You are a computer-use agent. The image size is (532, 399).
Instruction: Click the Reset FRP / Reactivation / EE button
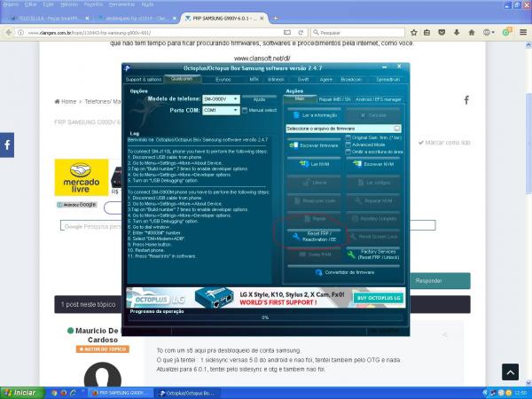click(314, 236)
